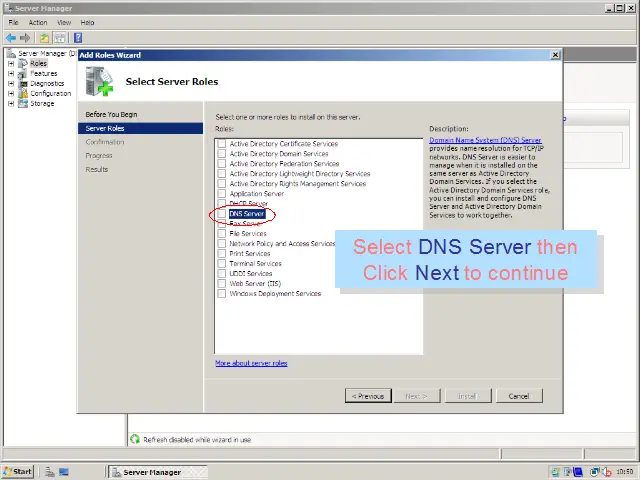Viewport: 640px width, 480px height.
Task: Open the Help menu
Action: (87, 22)
